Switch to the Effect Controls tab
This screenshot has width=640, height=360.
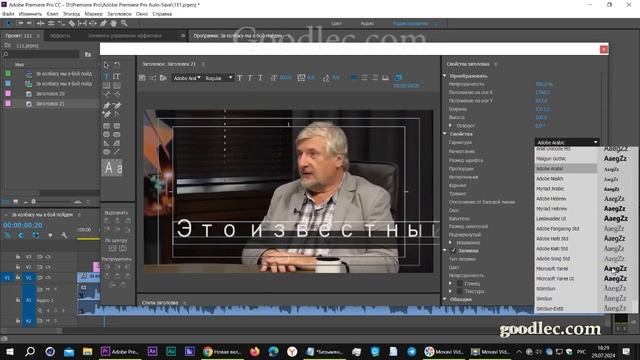coord(125,36)
